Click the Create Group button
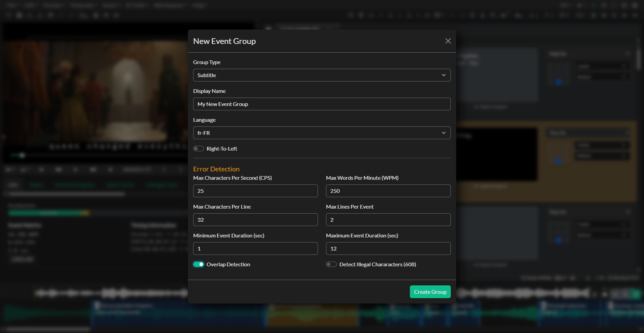The height and width of the screenshot is (333, 644). click(x=430, y=292)
